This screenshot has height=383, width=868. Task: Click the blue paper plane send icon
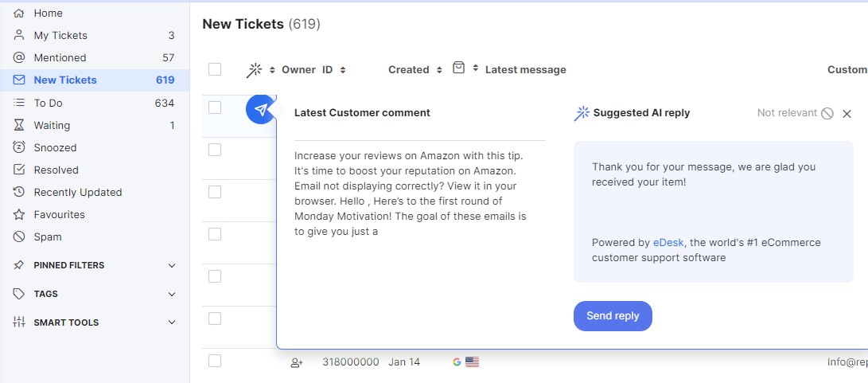[x=261, y=110]
